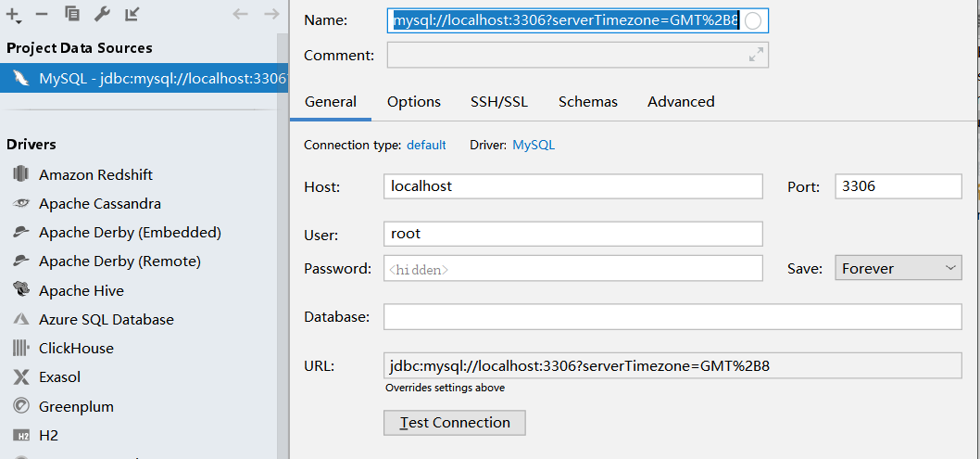Viewport: 980px width, 459px height.
Task: Select the Apache Cassandra driver
Action: click(100, 203)
